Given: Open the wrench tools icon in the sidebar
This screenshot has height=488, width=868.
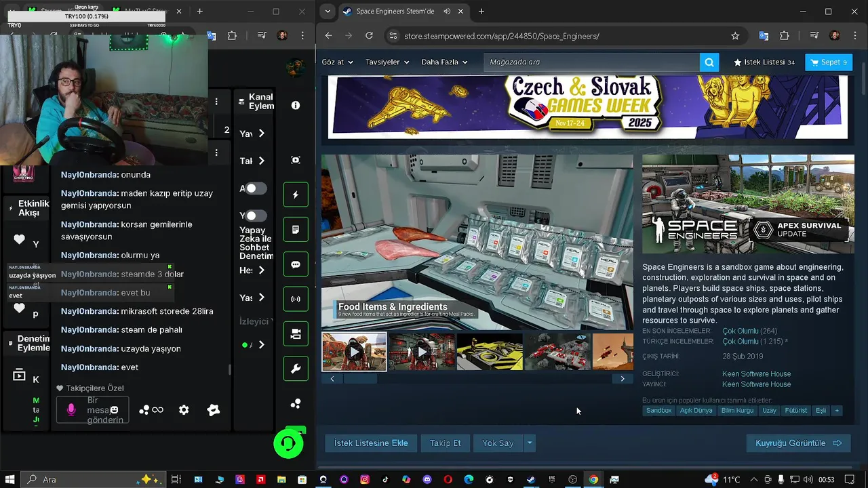Looking at the screenshot, I should click(x=296, y=369).
